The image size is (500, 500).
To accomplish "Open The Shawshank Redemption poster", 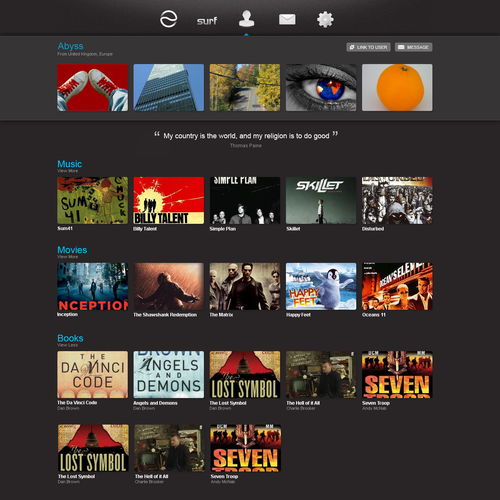I will (x=169, y=286).
